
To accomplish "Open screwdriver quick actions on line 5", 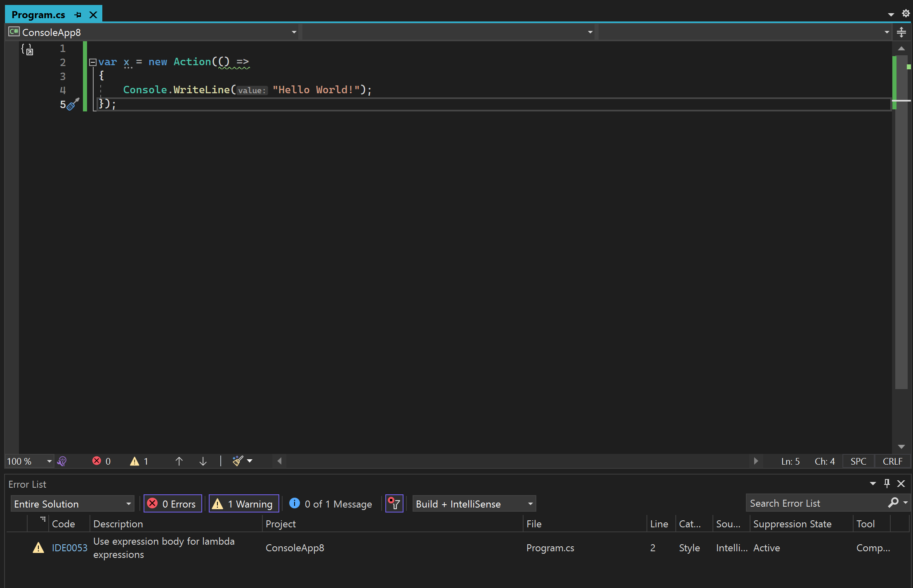I will pyautogui.click(x=73, y=104).
